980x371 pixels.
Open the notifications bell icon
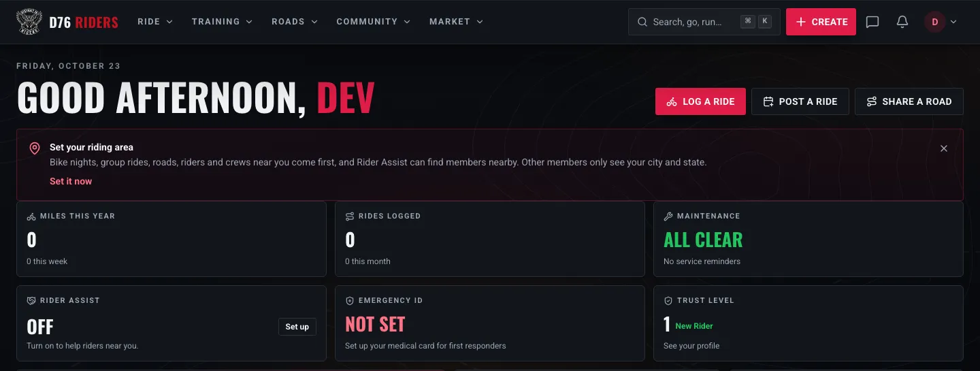coord(902,22)
